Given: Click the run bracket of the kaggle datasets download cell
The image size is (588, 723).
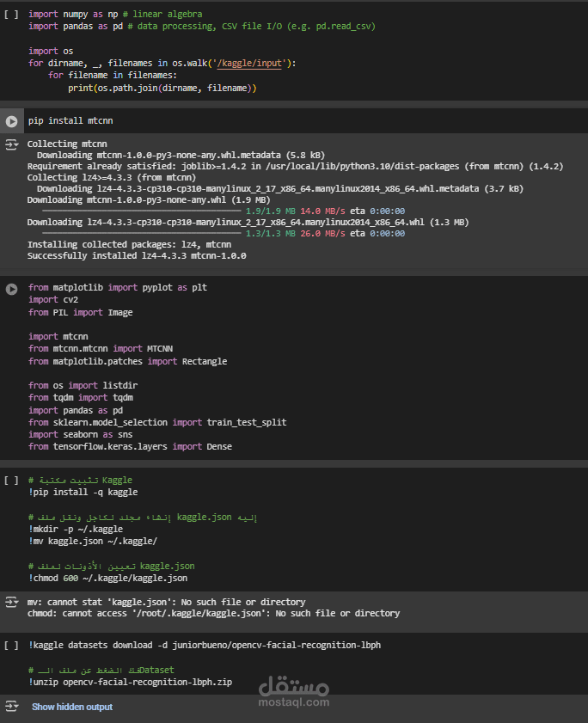Looking at the screenshot, I should point(11,645).
